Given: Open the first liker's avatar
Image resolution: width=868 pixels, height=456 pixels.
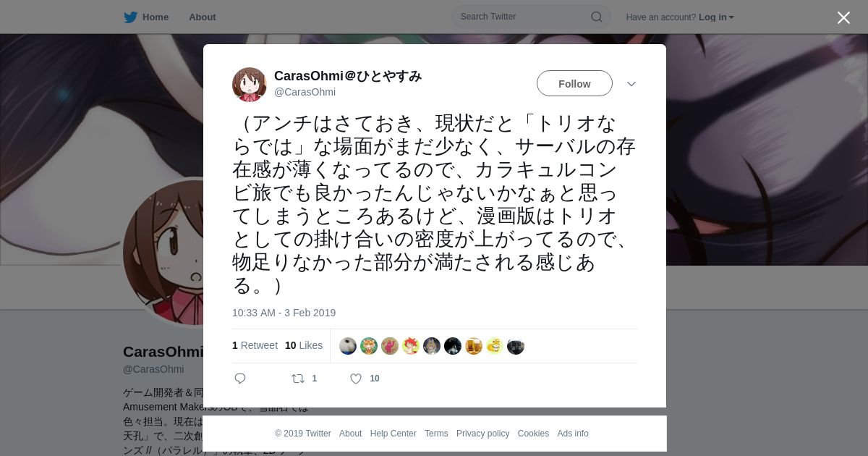Looking at the screenshot, I should pyautogui.click(x=348, y=346).
